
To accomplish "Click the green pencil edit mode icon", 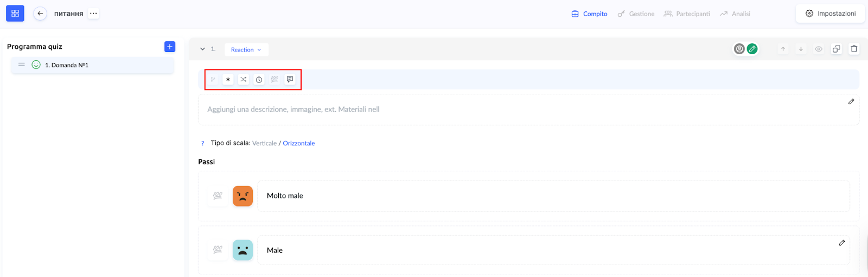I will [752, 49].
